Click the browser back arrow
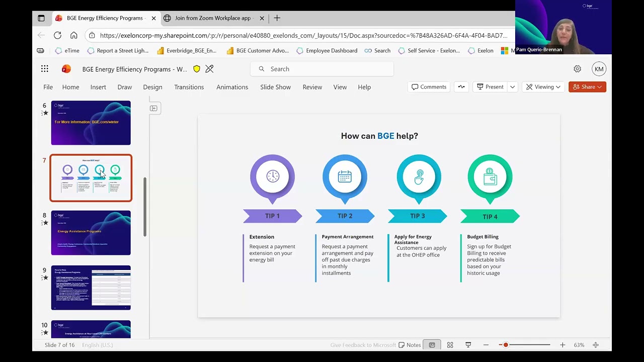The image size is (644, 362). point(41,35)
